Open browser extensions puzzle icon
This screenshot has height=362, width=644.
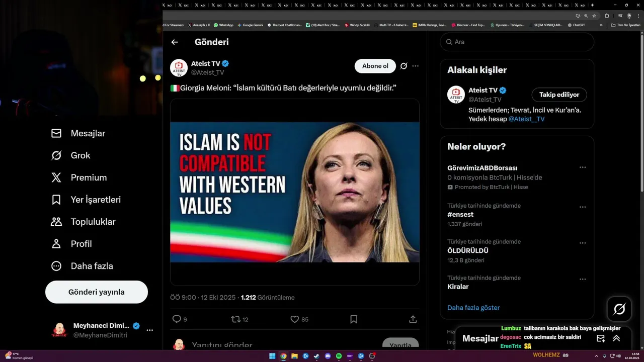(x=607, y=16)
